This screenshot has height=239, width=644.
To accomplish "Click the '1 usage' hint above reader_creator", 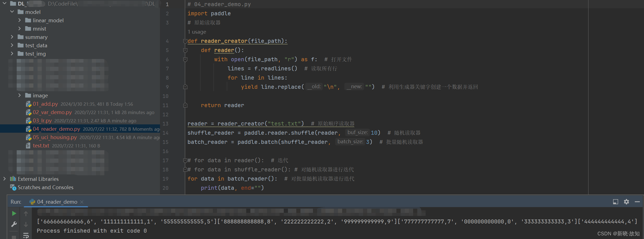I will pyautogui.click(x=197, y=32).
